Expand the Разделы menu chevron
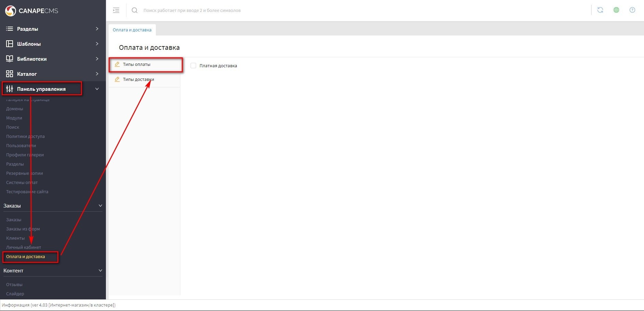644x311 pixels. [x=97, y=29]
